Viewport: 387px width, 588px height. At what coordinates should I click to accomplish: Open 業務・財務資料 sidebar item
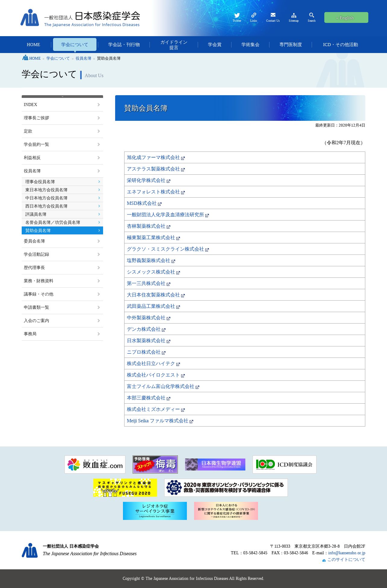pos(62,281)
